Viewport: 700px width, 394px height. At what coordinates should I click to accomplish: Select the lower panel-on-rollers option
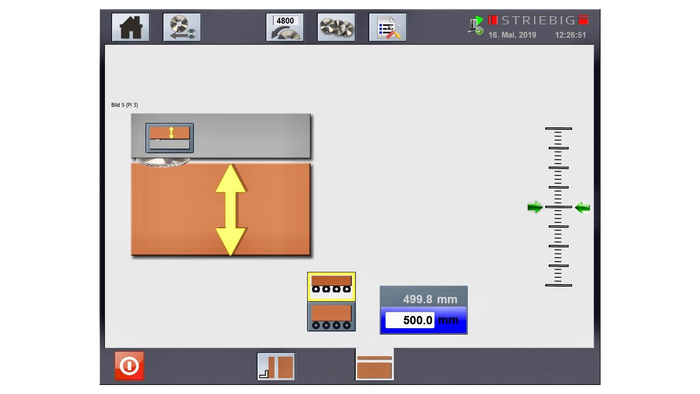[331, 316]
